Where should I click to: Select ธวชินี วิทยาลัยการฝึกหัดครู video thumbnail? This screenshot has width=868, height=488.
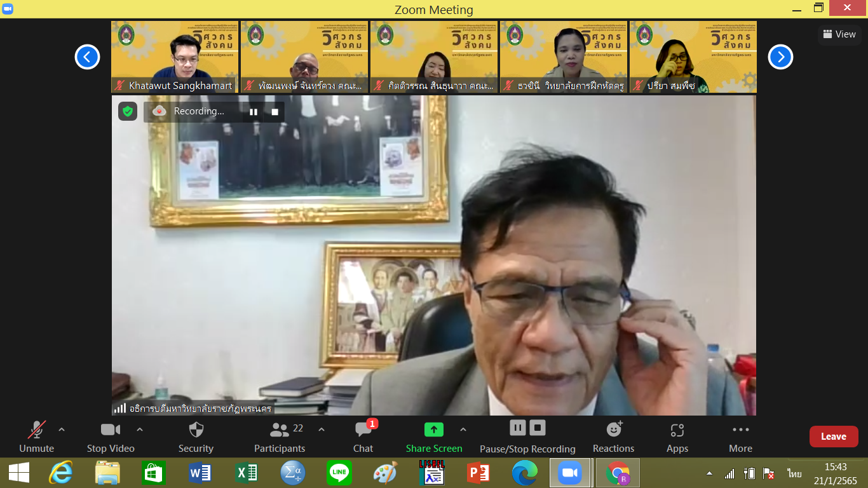[x=564, y=57]
